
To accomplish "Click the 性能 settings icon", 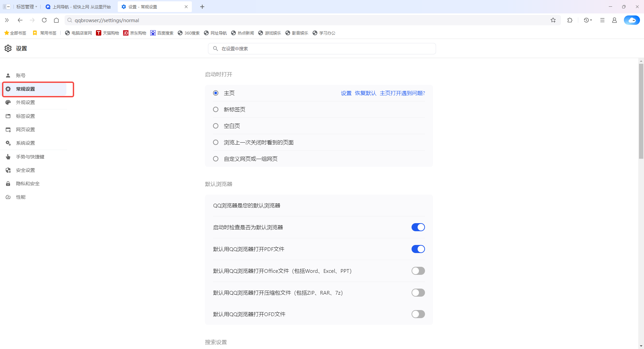I will 8,197.
